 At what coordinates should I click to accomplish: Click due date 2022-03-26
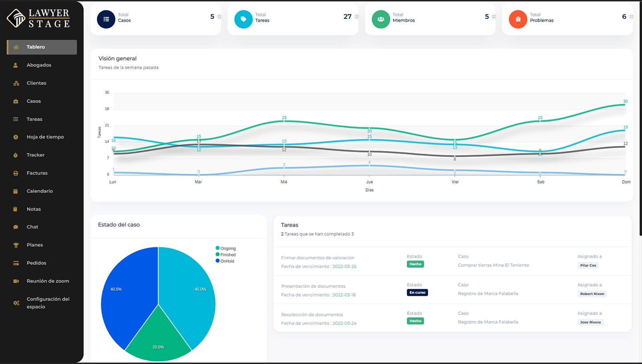tap(344, 266)
